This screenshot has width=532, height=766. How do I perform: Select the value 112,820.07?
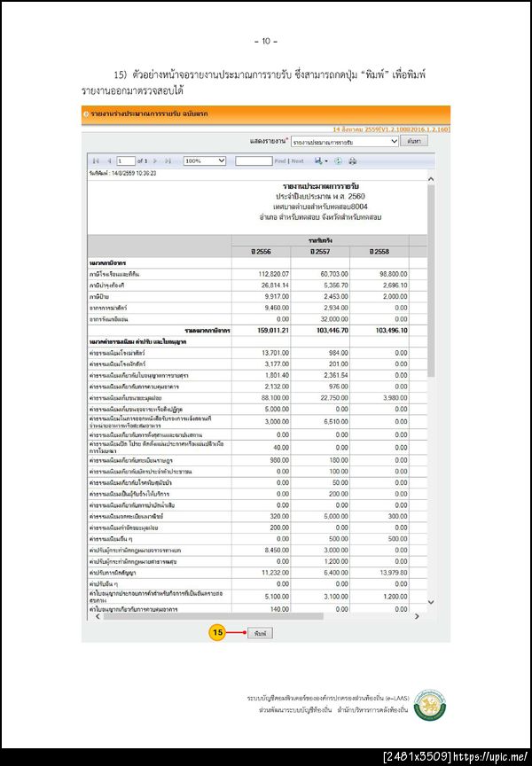(x=274, y=275)
